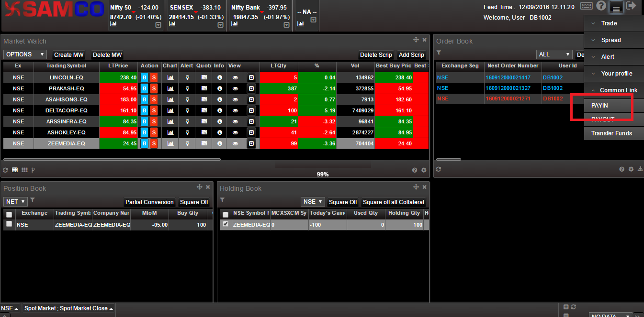Toggle view eye icon for PRAKASH-EQ
Image resolution: width=644 pixels, height=317 pixels.
click(x=235, y=88)
